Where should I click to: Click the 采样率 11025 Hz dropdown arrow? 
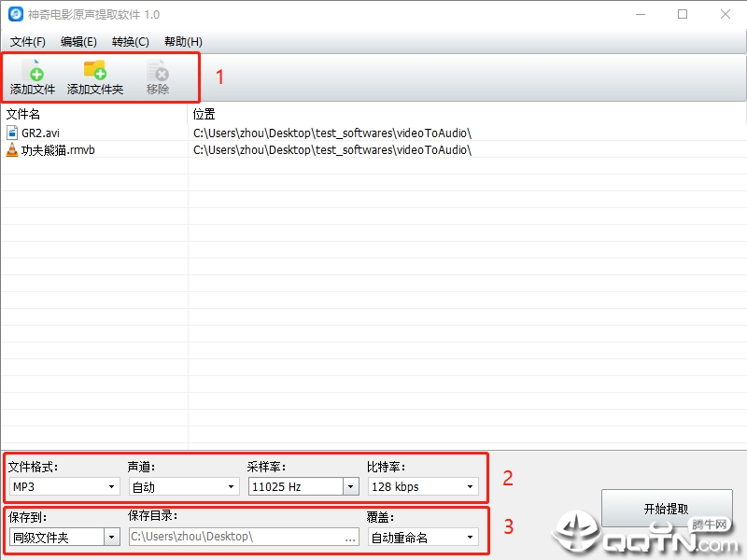point(351,486)
